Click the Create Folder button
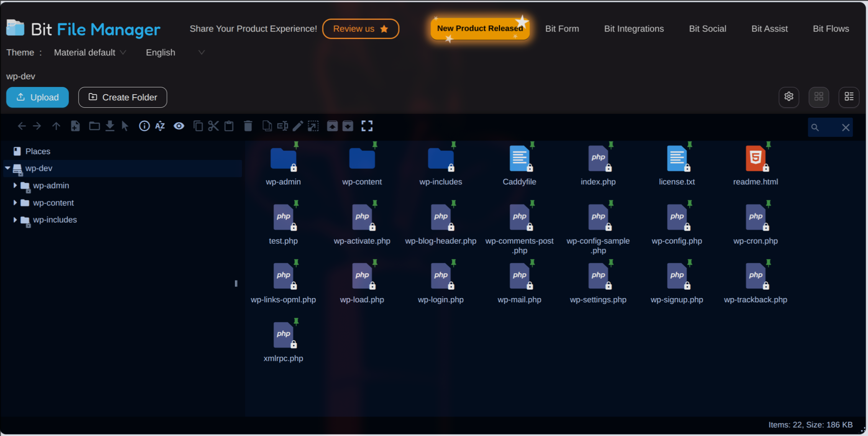Image resolution: width=868 pixels, height=436 pixels. (123, 97)
